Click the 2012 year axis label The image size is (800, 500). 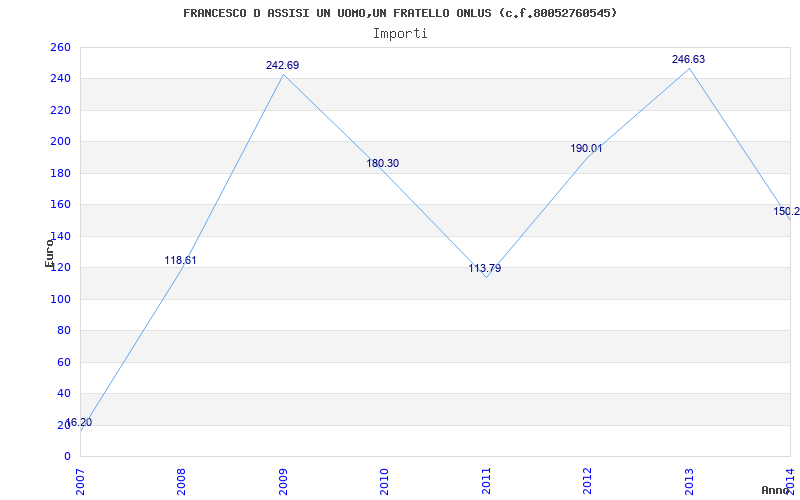pyautogui.click(x=588, y=482)
